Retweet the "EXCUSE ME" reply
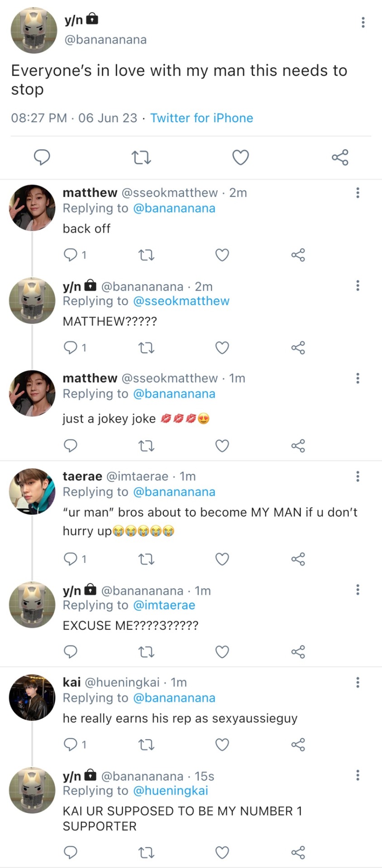The width and height of the screenshot is (382, 868). coord(146,652)
